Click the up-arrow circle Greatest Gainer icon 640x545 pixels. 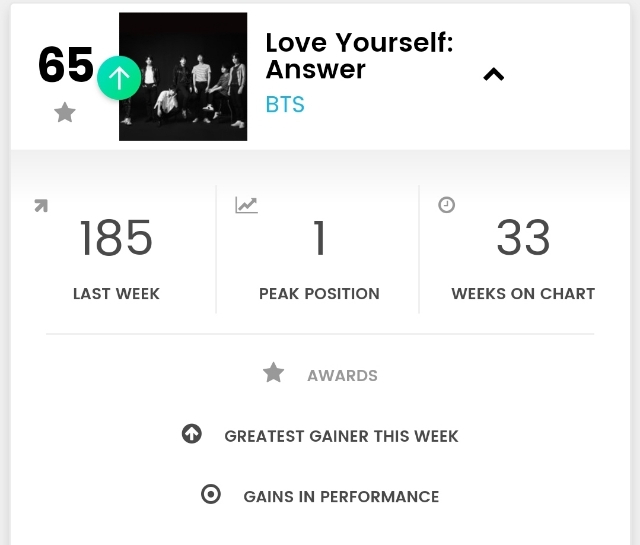[192, 434]
